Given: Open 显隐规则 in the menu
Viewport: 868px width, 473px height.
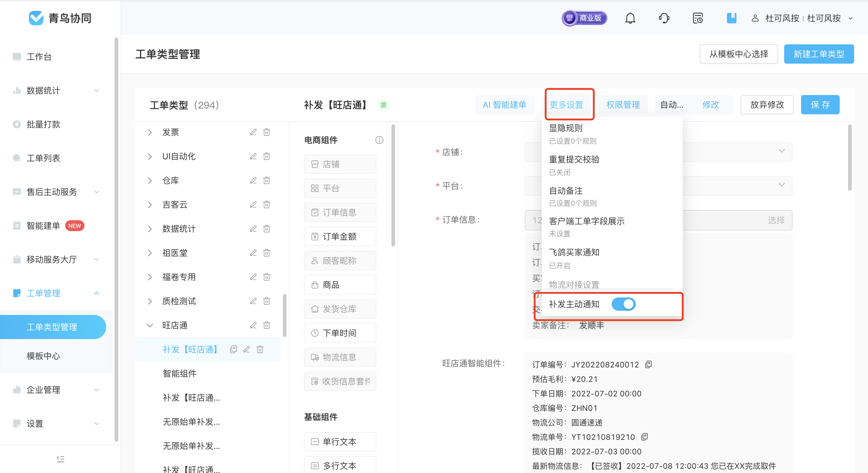Looking at the screenshot, I should pyautogui.click(x=566, y=128).
